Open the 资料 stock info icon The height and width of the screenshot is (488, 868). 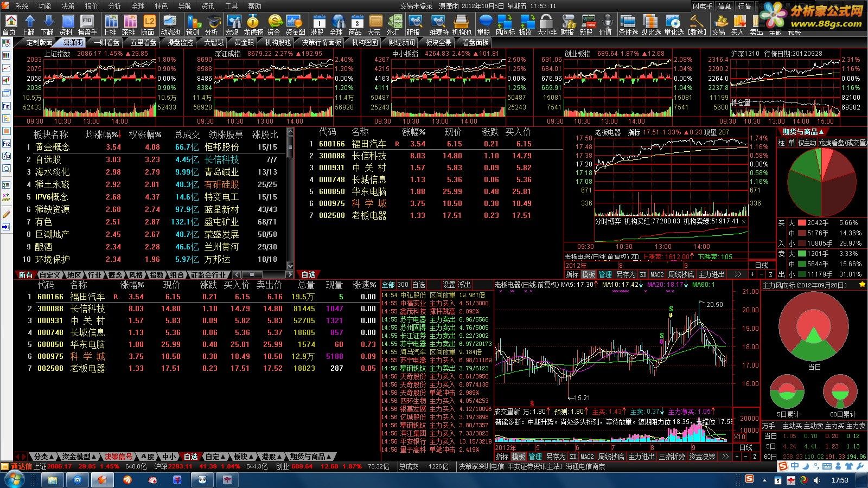point(66,24)
